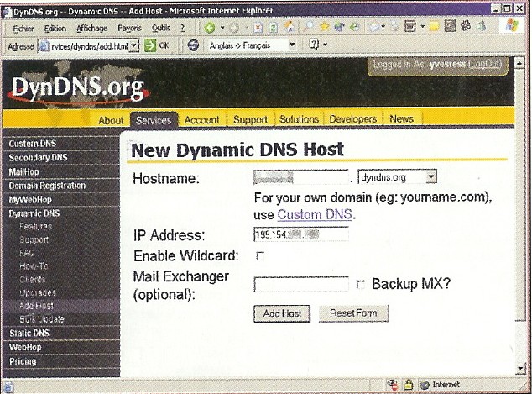Switch to the Solutions tab
This screenshot has height=394, width=532.
pyautogui.click(x=299, y=119)
